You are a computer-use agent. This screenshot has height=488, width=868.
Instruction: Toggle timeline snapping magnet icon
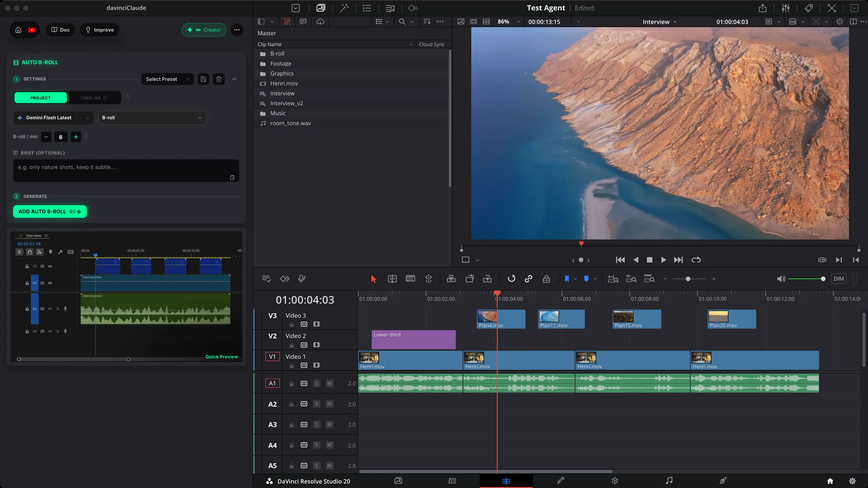click(x=511, y=279)
